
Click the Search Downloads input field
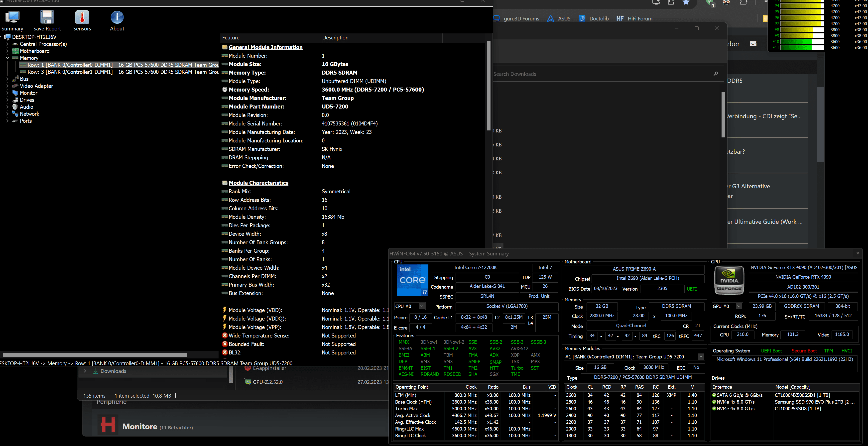pos(600,74)
